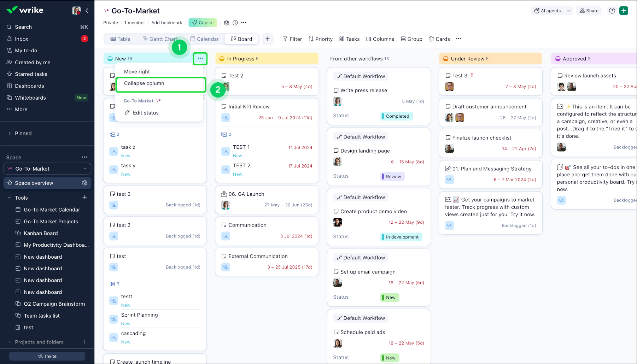This screenshot has height=364, width=637.
Task: Open the New column three-dot menu
Action: [x=200, y=58]
